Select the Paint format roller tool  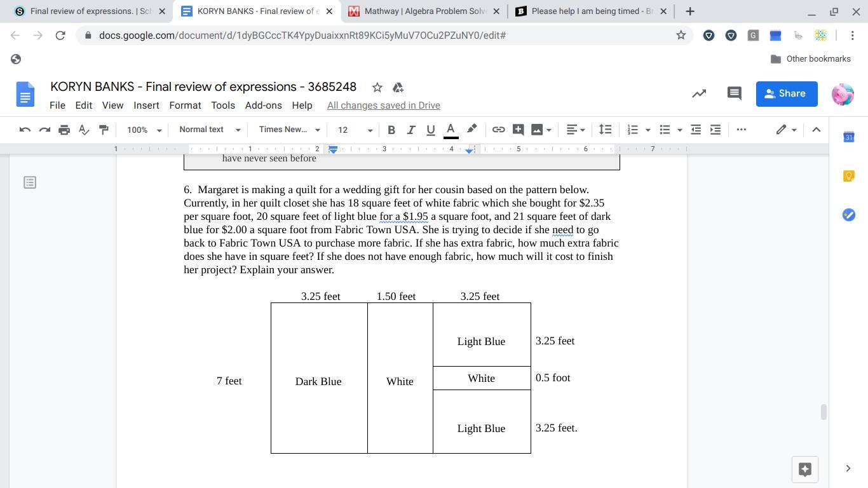104,130
